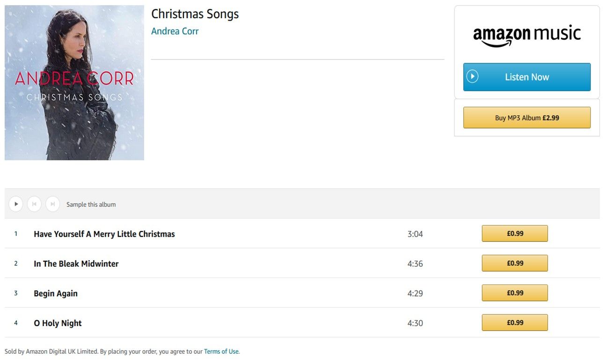Select track Have Yourself A Merry Little Christmas

pyautogui.click(x=104, y=234)
